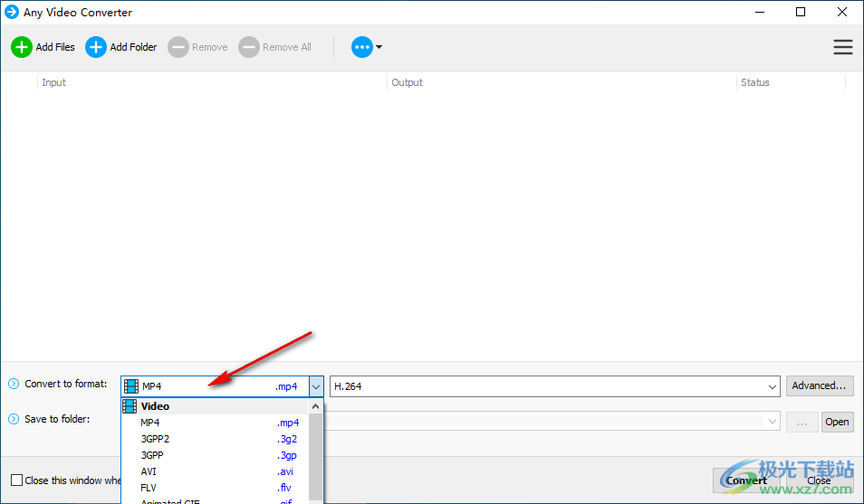Click the Convert to format arrow icon

[x=14, y=384]
